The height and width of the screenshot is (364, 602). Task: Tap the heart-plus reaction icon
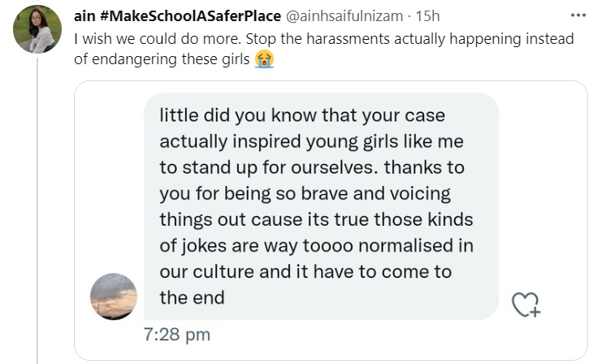(526, 304)
